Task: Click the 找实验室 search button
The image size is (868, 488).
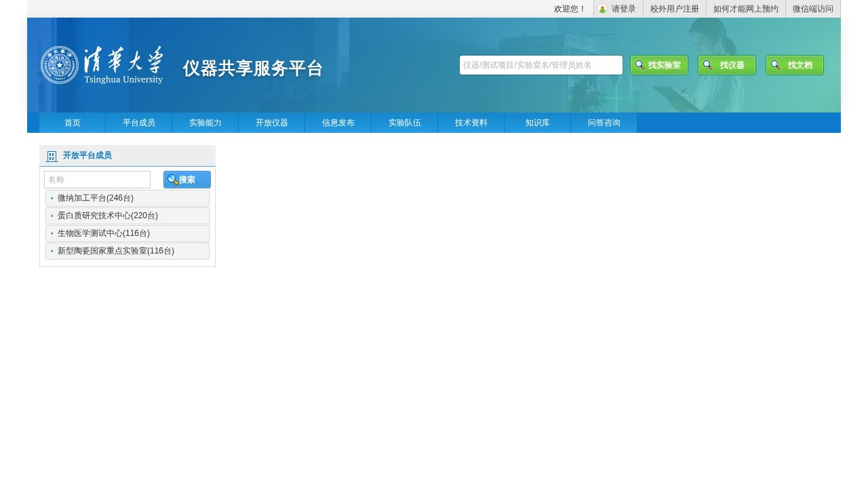Action: click(x=659, y=65)
